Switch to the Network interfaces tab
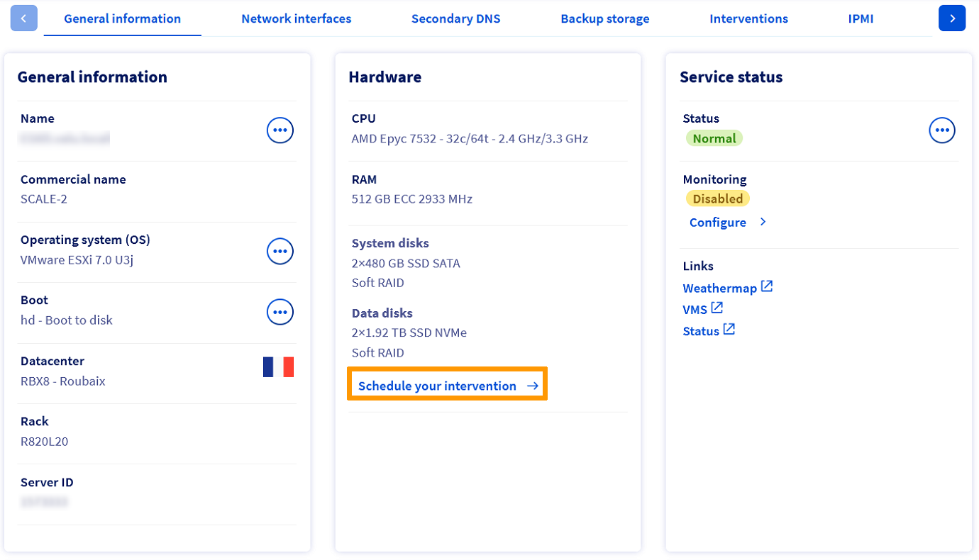979x560 pixels. pos(296,18)
